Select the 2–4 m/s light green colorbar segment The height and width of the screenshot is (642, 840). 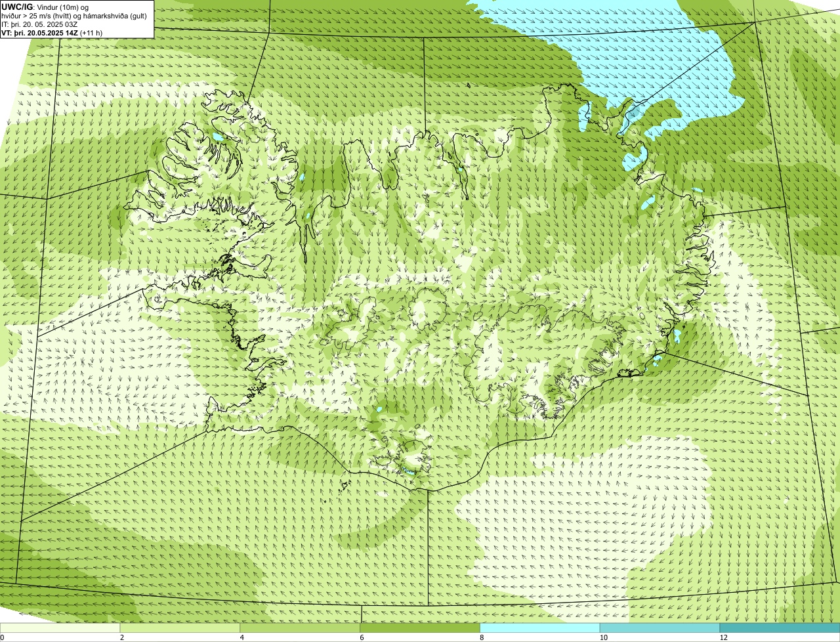180,628
